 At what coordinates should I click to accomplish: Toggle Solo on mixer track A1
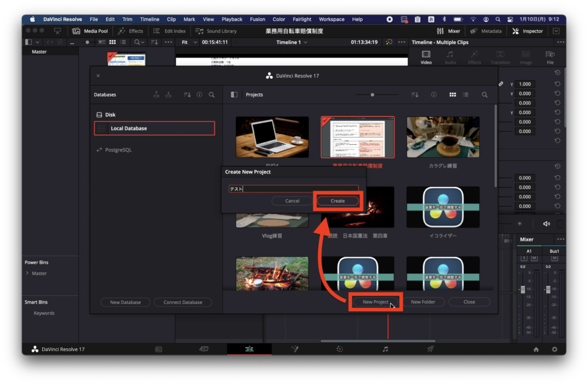[524, 258]
